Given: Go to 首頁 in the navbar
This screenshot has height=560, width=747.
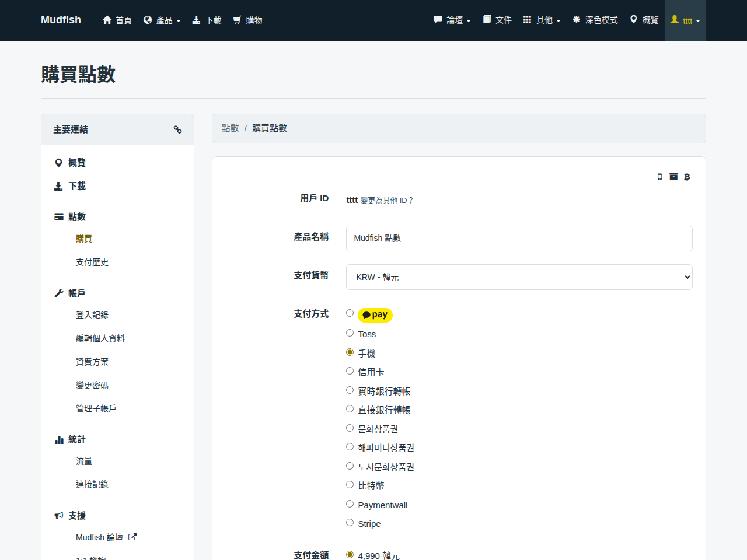Looking at the screenshot, I should click(117, 20).
